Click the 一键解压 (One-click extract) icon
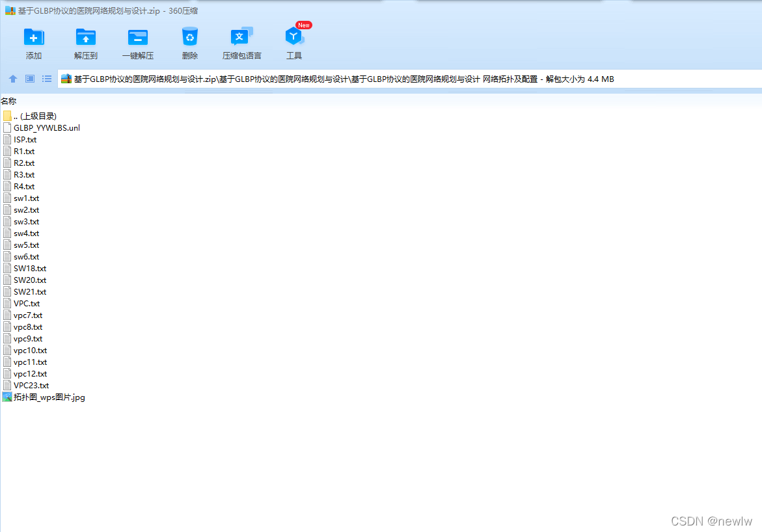Viewport: 762px width, 532px height. [x=137, y=38]
